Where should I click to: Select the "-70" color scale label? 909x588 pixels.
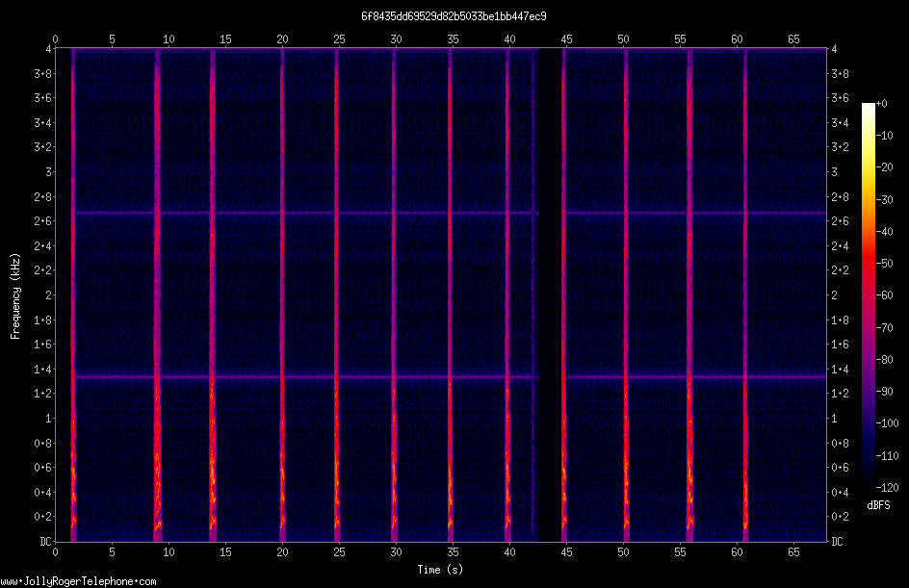point(885,328)
